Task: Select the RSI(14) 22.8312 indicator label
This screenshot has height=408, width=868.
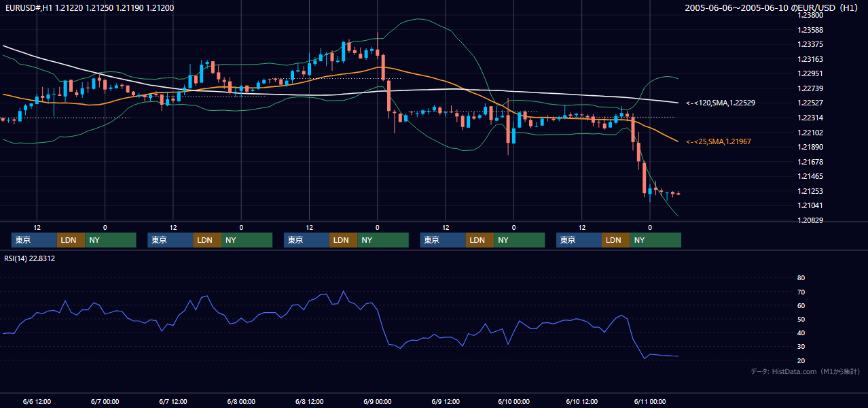Action: tap(30, 258)
